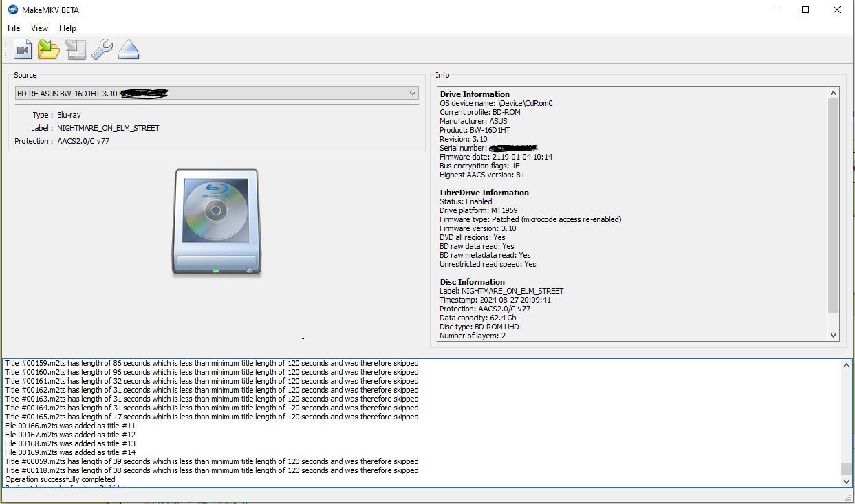Click log line for Title #00118.m2ts skipped
The width and height of the screenshot is (855, 504).
coord(211,470)
